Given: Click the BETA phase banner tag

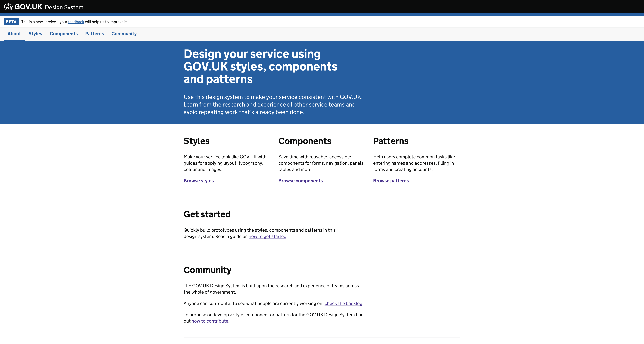Looking at the screenshot, I should coord(11,22).
